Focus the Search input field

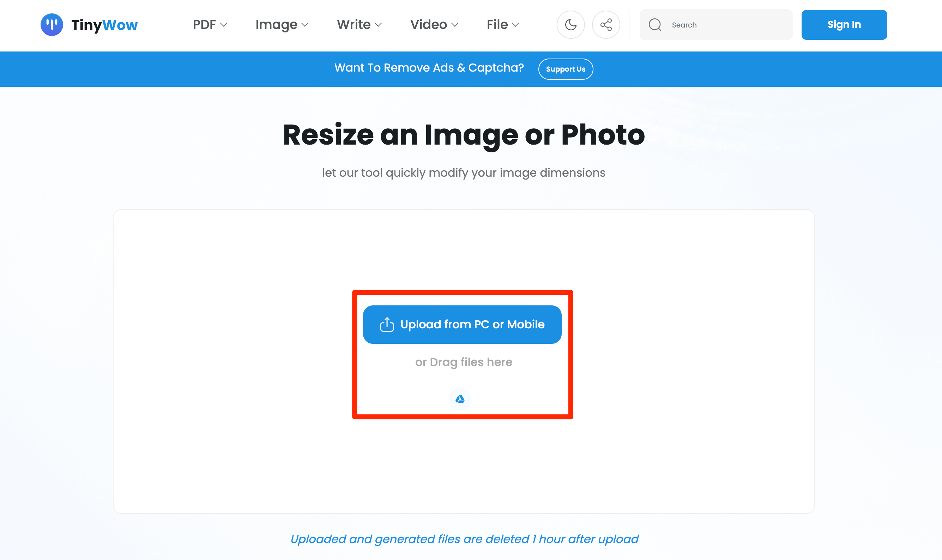(x=729, y=25)
